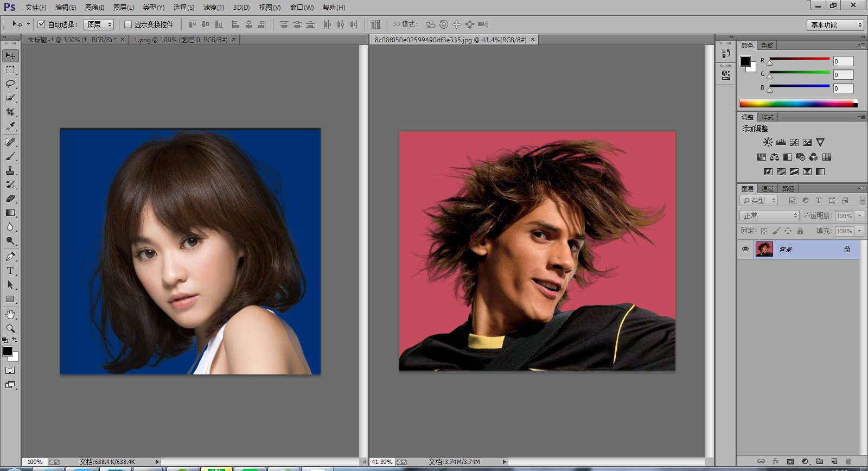The width and height of the screenshot is (868, 471).
Task: Select the Horizontal Type tool
Action: click(x=10, y=271)
